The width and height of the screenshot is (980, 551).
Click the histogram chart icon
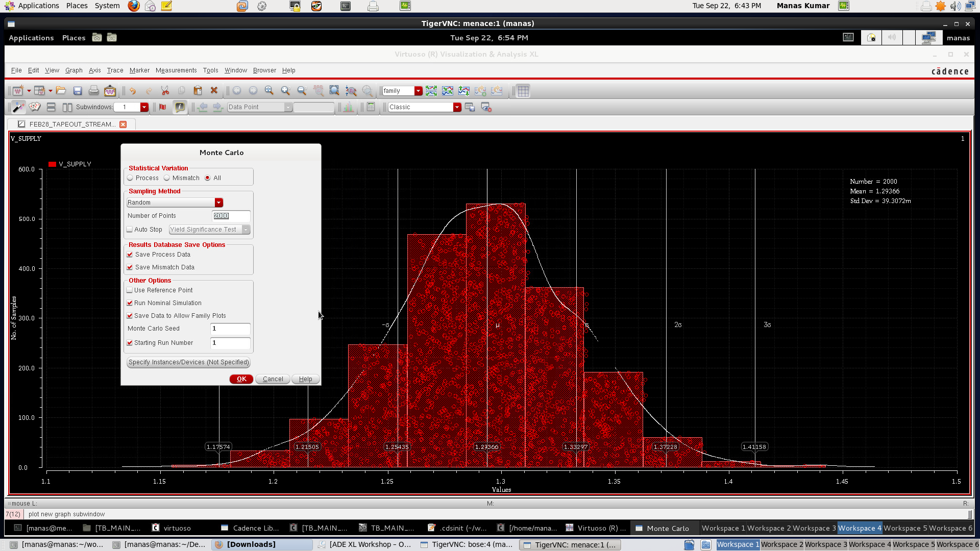[x=349, y=107]
